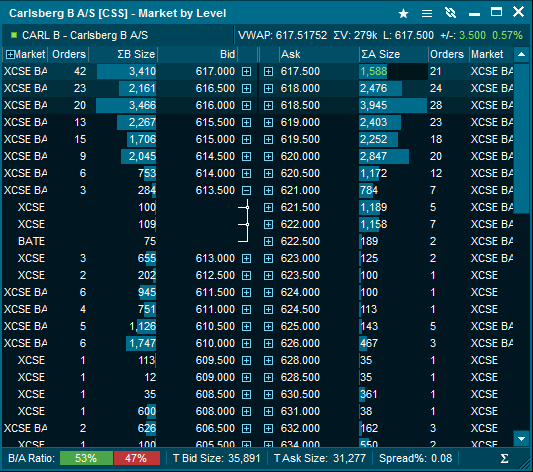
Task: Expand ask level 621.000
Action: point(269,190)
